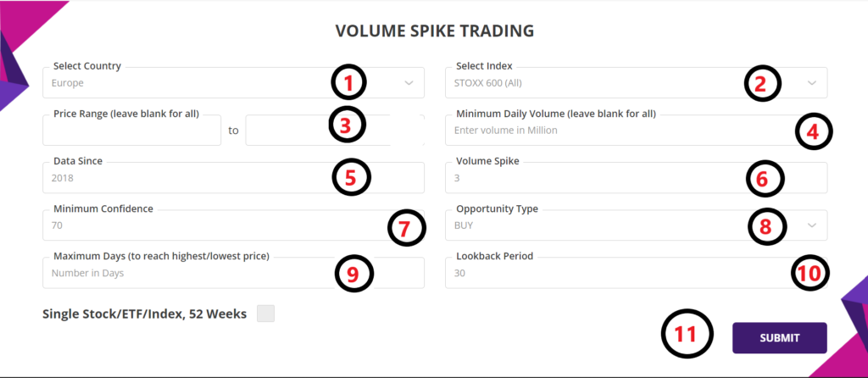Focus the Minimum Daily Volume field

pyautogui.click(x=610, y=131)
